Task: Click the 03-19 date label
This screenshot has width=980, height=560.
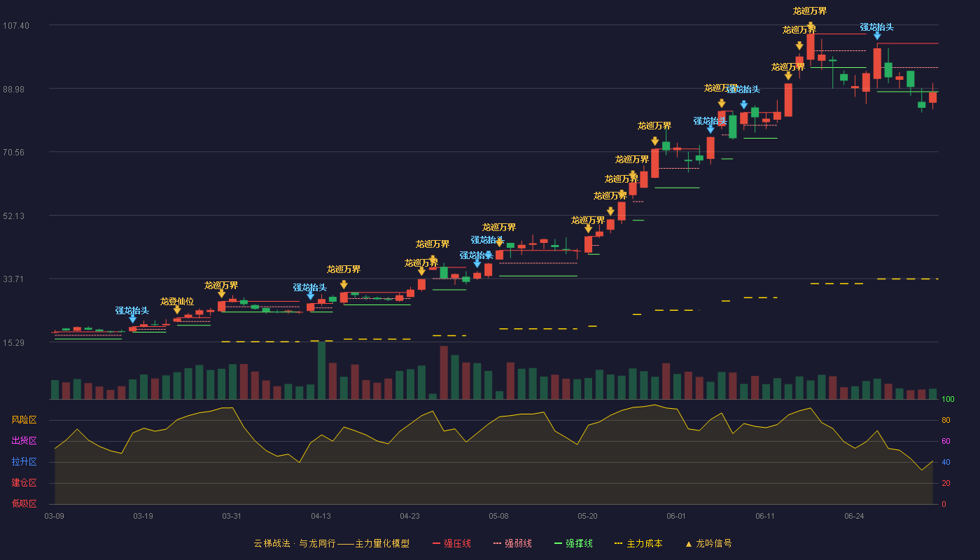Action: point(143,516)
